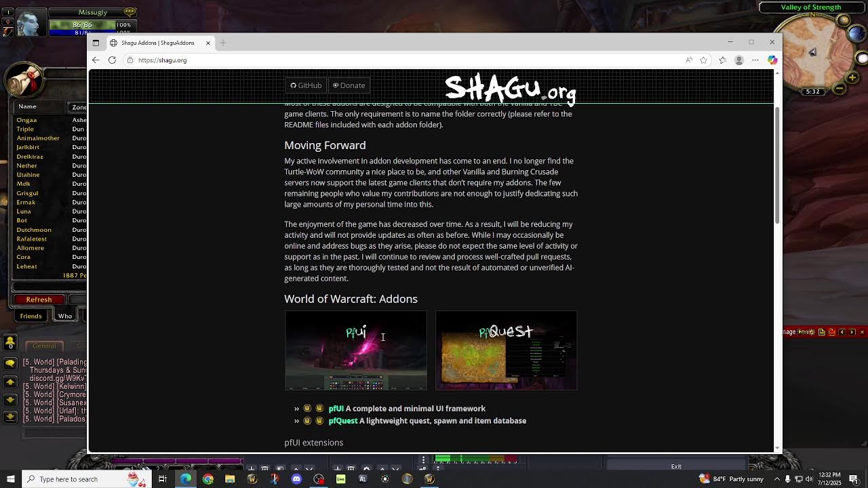Open File Explorer from the taskbar
This screenshot has height=488, width=868.
click(x=230, y=479)
